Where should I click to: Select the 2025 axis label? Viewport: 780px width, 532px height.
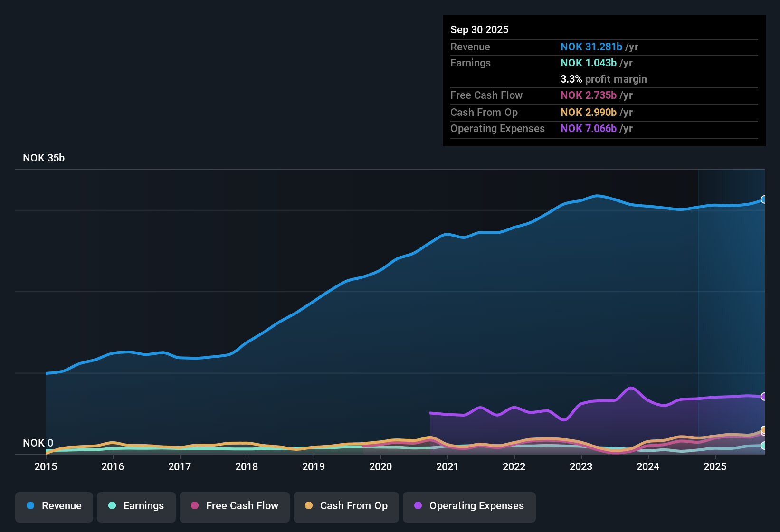click(x=715, y=467)
